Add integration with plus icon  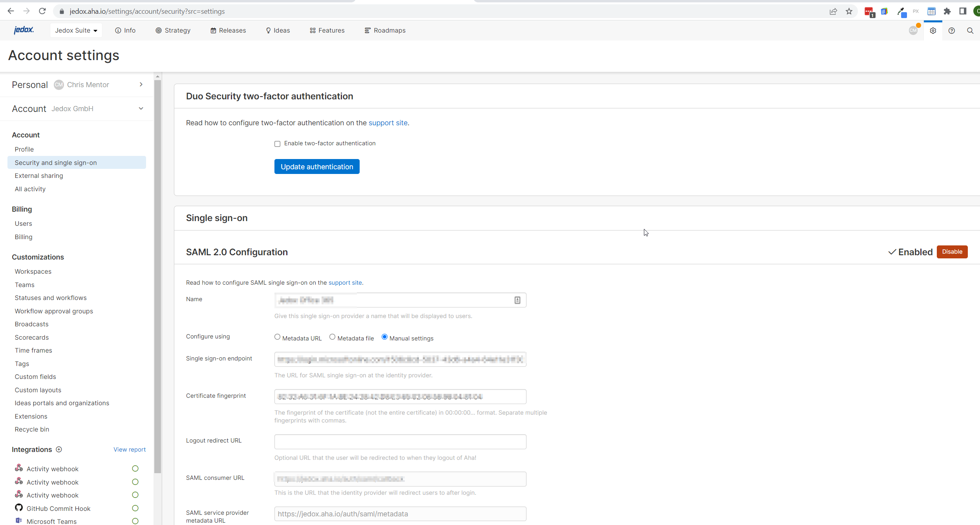(59, 449)
